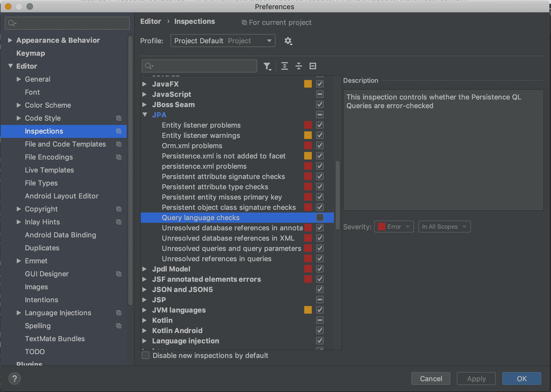This screenshot has height=392, width=551.
Task: Click the reset-to-empty square icon in the toolbar
Action: pos(313,66)
